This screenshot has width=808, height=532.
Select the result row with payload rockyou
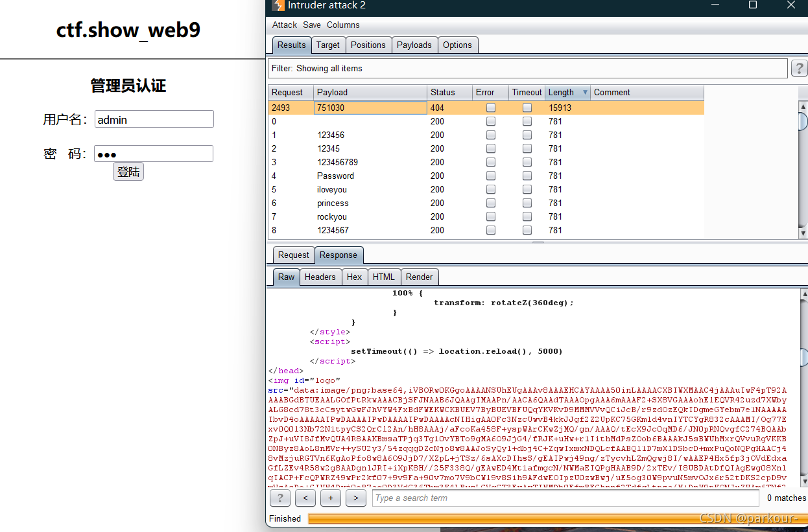tap(486, 216)
